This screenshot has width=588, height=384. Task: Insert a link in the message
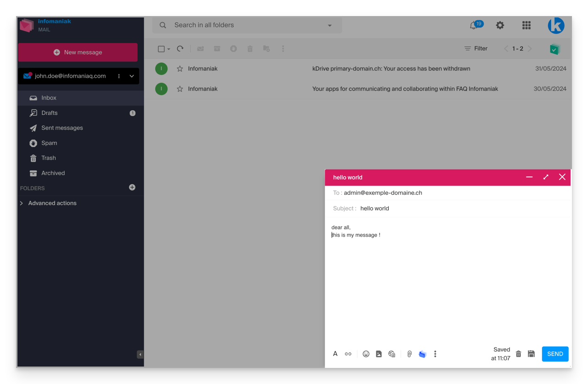[x=348, y=354]
